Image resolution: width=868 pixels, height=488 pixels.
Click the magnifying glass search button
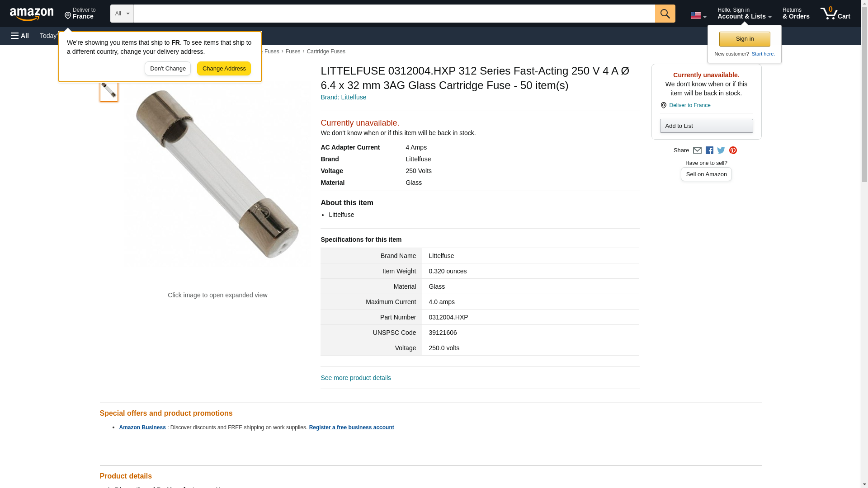pos(665,14)
